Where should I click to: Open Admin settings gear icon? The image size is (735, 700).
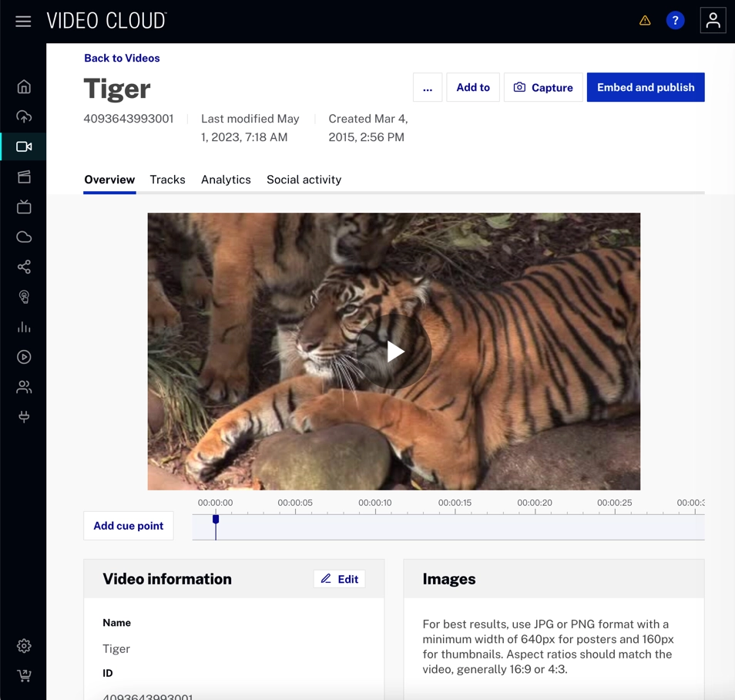pyautogui.click(x=24, y=646)
